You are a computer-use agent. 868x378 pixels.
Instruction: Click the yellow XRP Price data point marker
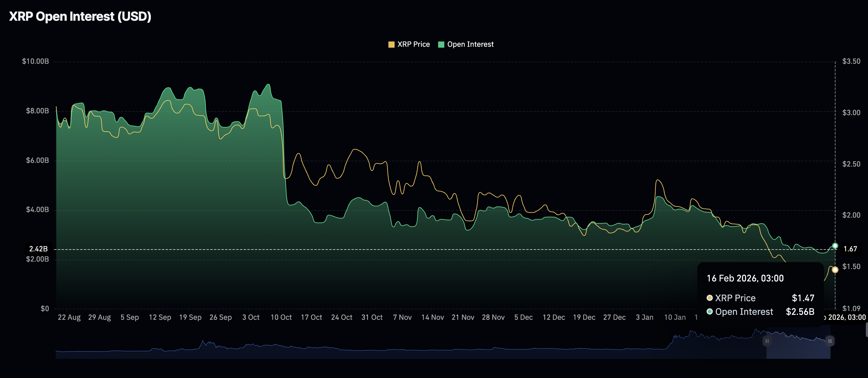835,270
